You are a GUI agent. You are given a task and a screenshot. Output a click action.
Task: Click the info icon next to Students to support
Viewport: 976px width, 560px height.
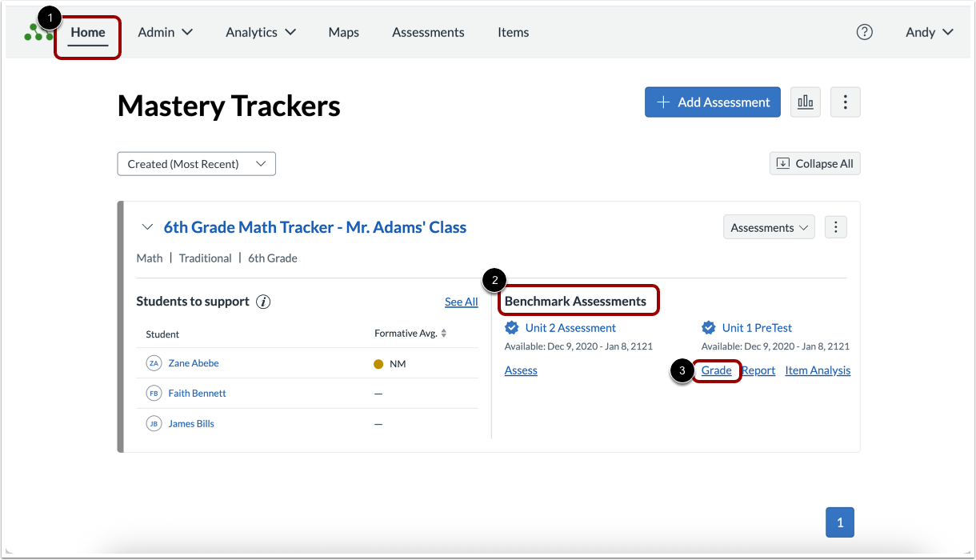pos(263,302)
